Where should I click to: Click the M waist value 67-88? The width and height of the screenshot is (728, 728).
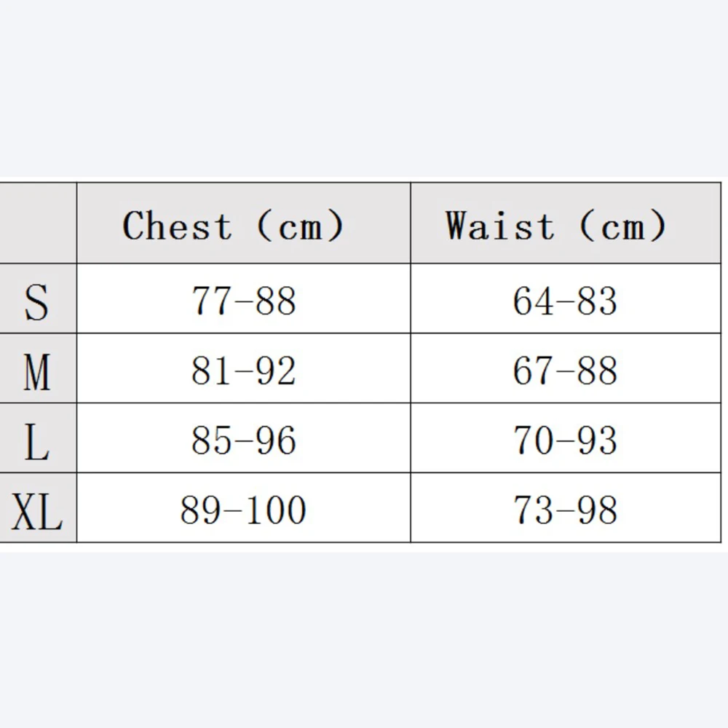click(x=565, y=371)
